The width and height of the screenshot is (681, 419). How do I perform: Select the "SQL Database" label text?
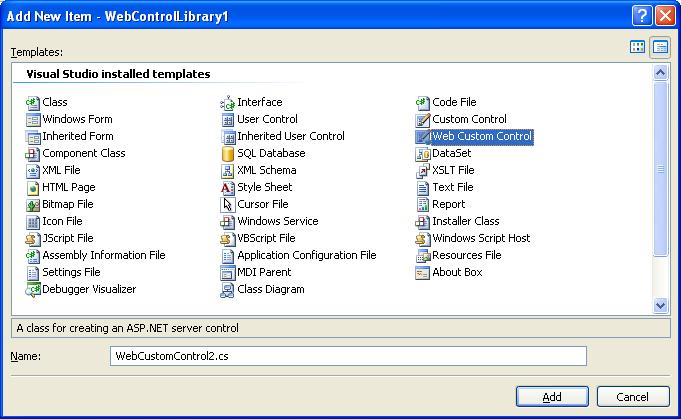271,153
